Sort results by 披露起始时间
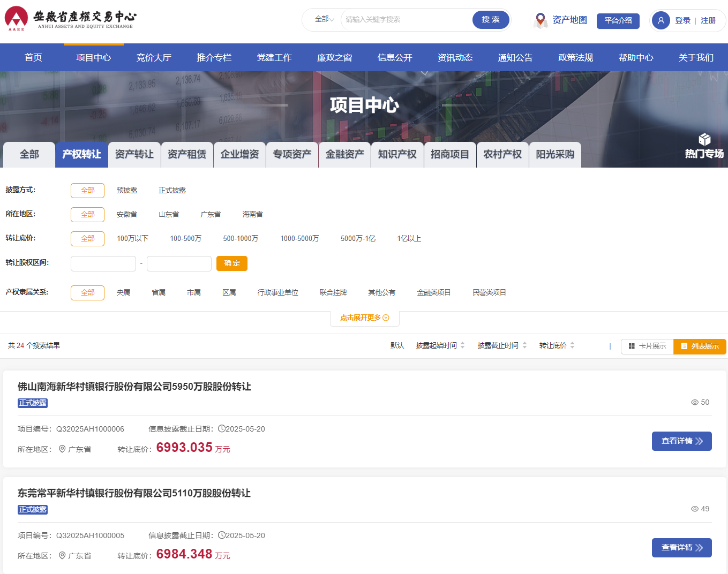Viewport: 728px width, 574px height. click(440, 345)
